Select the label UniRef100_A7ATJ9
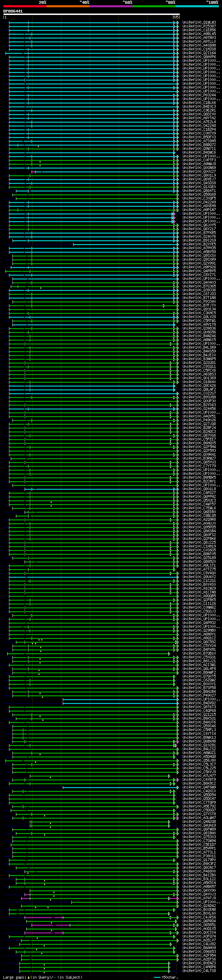 click(x=199, y=898)
